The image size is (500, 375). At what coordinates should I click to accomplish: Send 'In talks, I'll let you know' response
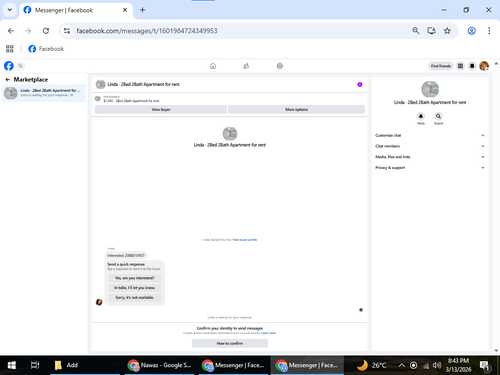tap(135, 288)
